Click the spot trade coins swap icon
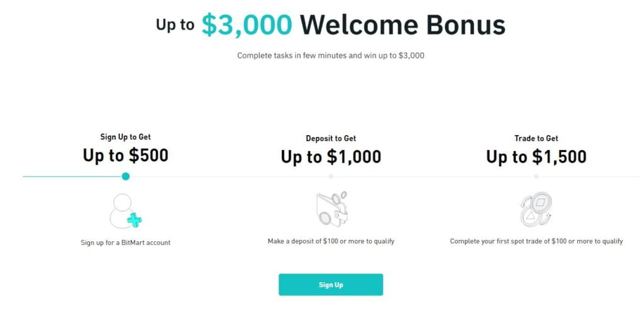The image size is (644, 311). pos(536,210)
